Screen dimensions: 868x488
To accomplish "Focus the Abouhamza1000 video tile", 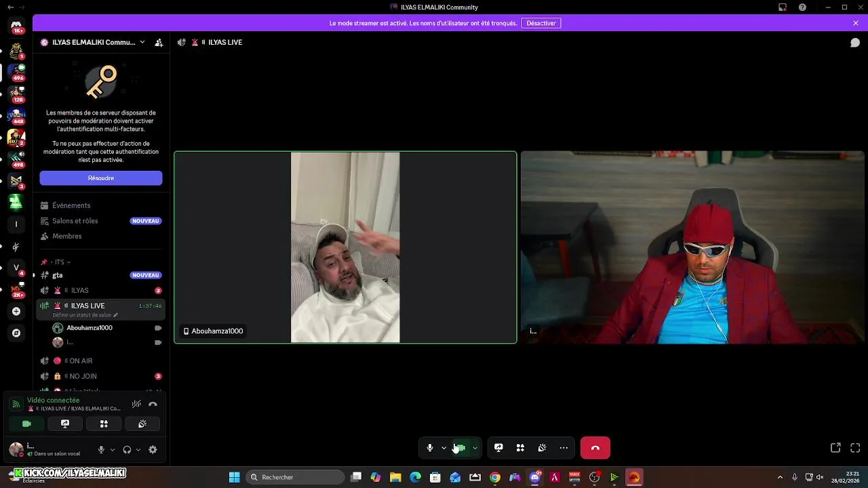I will click(345, 247).
